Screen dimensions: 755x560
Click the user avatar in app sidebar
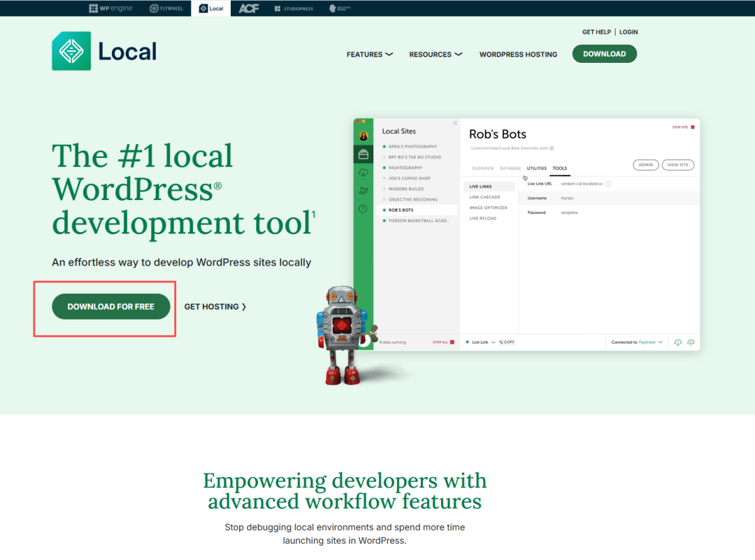pyautogui.click(x=364, y=136)
